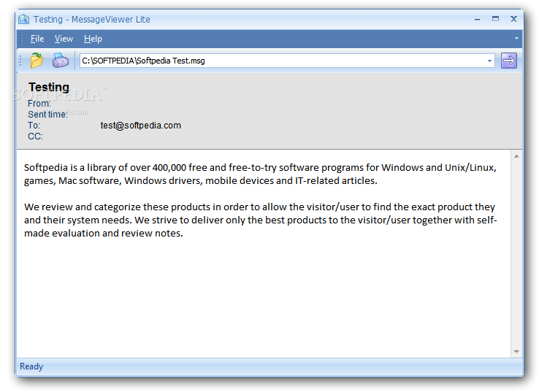Minimize the MessageViewer Lite window
Image resolution: width=539 pixels, height=392 pixels.
pyautogui.click(x=477, y=19)
